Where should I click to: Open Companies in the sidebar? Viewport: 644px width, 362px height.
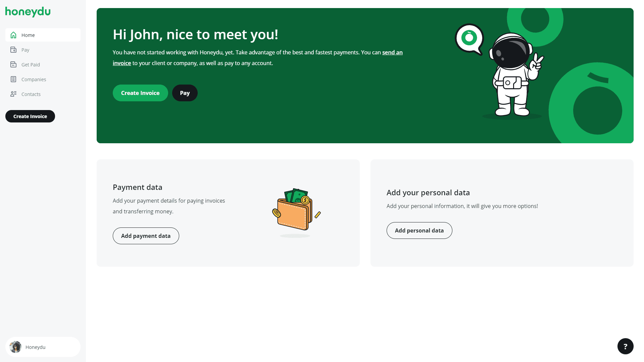[x=43, y=79]
